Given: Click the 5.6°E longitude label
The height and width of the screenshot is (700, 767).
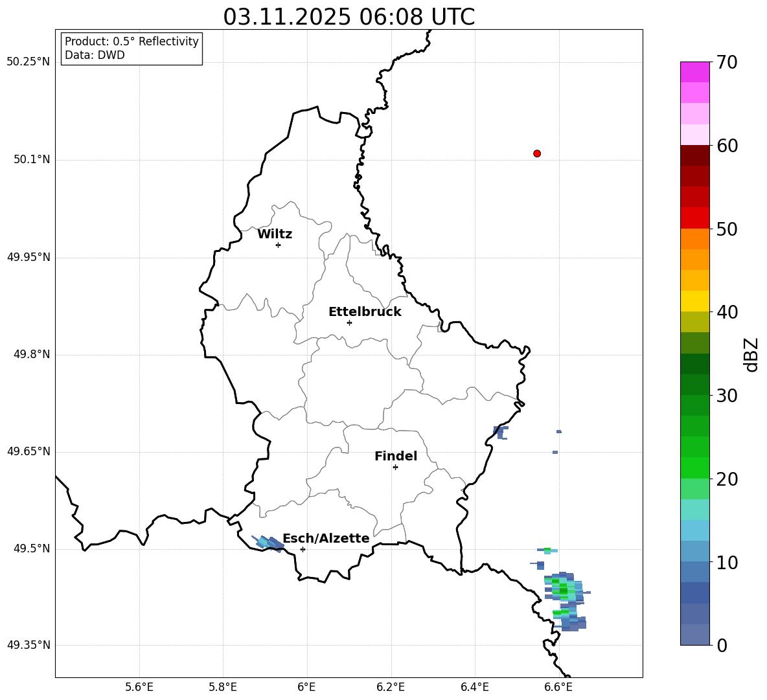Looking at the screenshot, I should 139,688.
